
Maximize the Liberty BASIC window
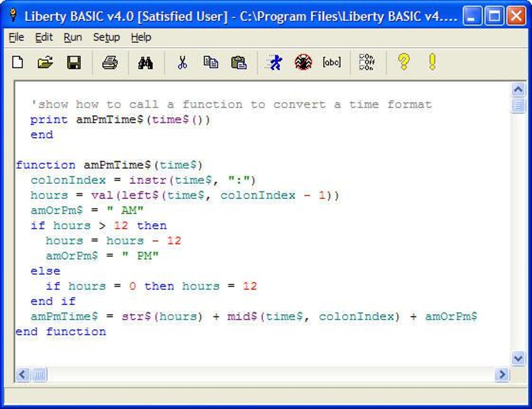pyautogui.click(x=494, y=16)
